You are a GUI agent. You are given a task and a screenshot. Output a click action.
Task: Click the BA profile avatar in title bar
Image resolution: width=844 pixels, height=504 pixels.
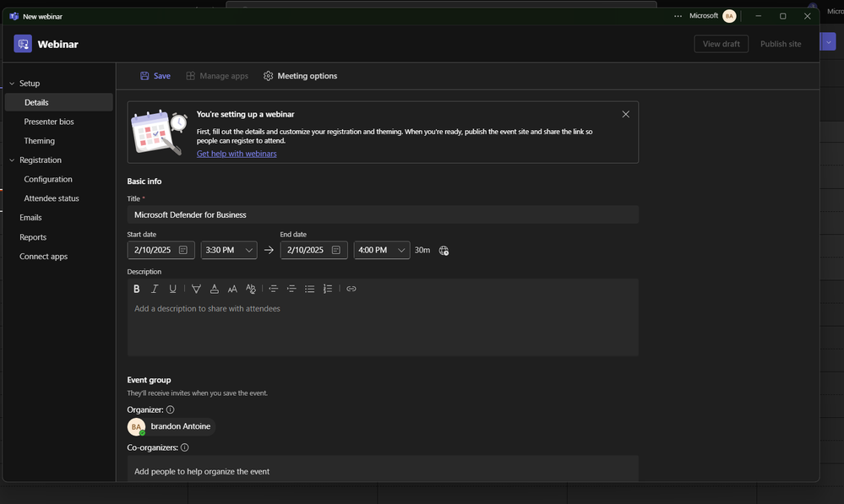[729, 16]
